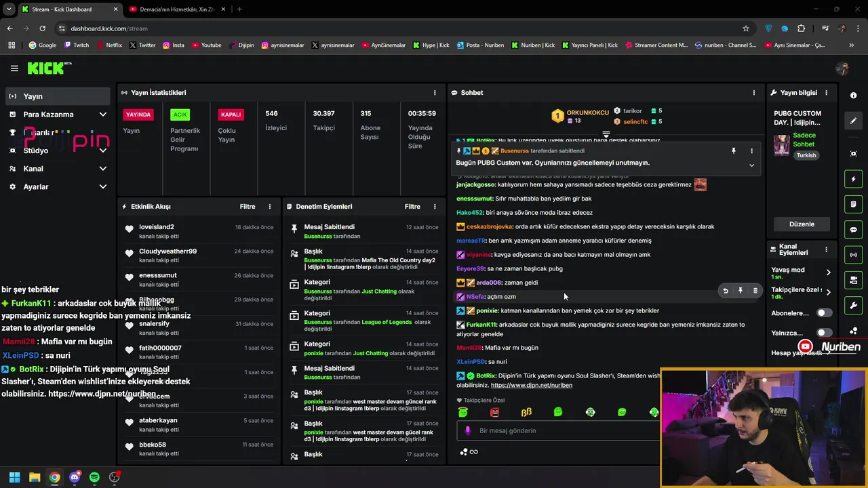
Task: Click the chat bubble icon in the right sidebar
Action: point(854,230)
